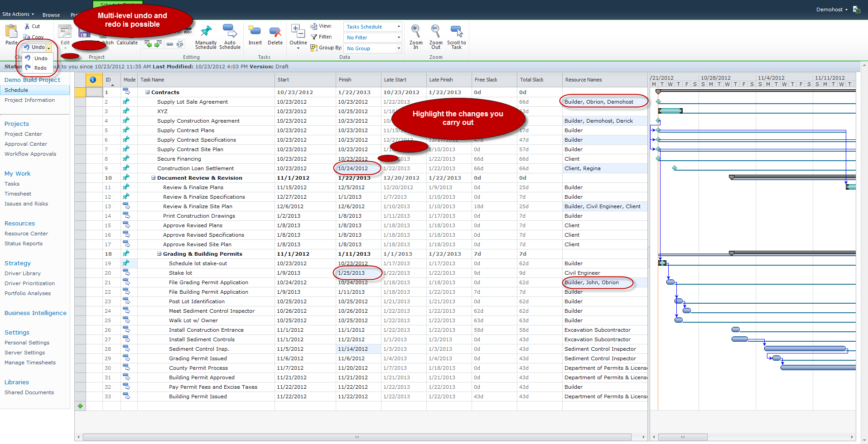Go to Project Center
This screenshot has height=444, width=868.
[x=23, y=134]
